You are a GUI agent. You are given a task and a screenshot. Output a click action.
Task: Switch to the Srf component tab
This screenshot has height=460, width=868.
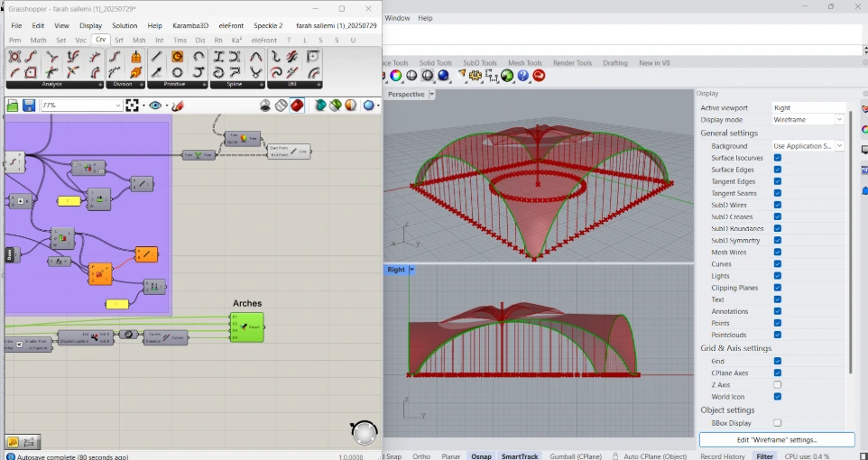[x=119, y=40]
